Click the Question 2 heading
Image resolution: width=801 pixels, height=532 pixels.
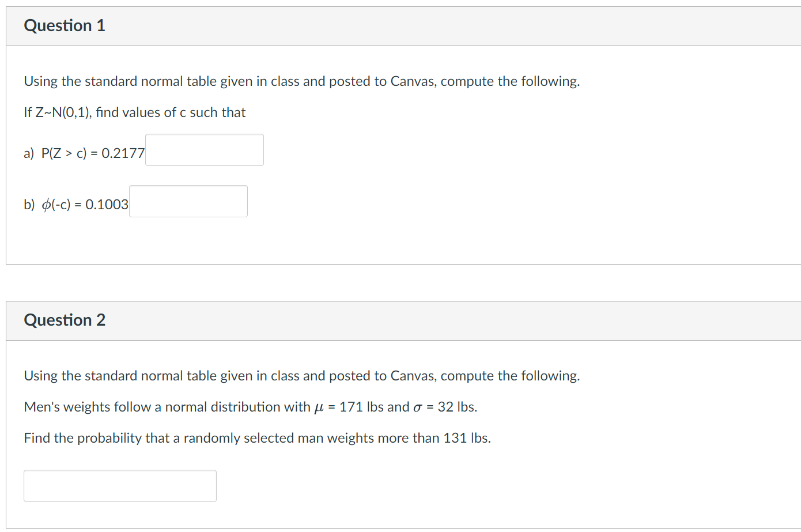[65, 320]
